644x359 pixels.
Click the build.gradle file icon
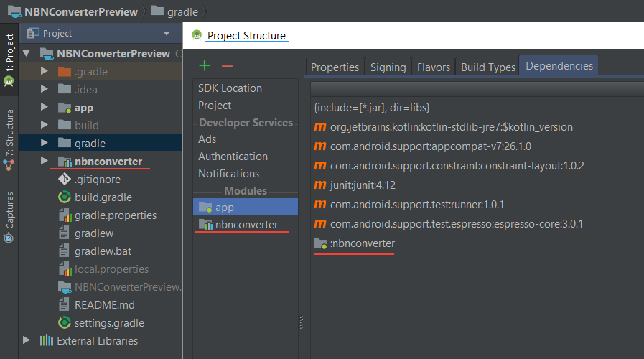tap(65, 197)
